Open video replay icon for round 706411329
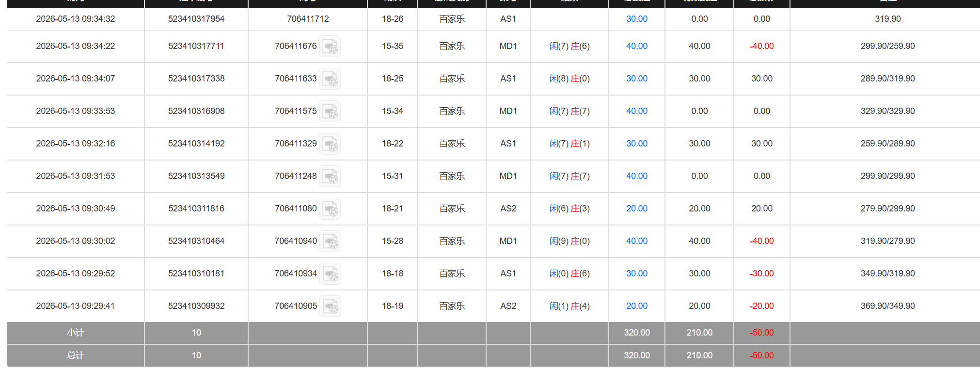 (x=330, y=144)
